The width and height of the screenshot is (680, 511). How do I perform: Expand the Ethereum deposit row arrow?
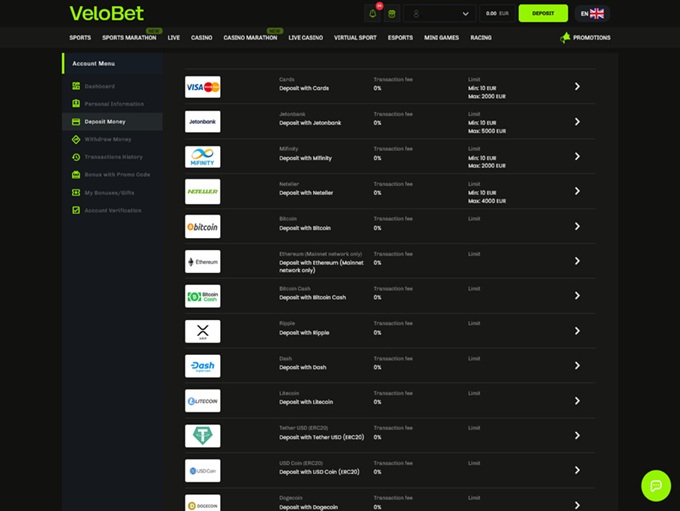coord(577,262)
